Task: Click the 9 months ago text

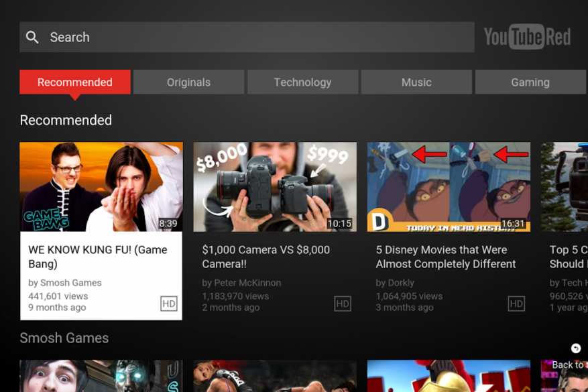Action: [x=57, y=308]
